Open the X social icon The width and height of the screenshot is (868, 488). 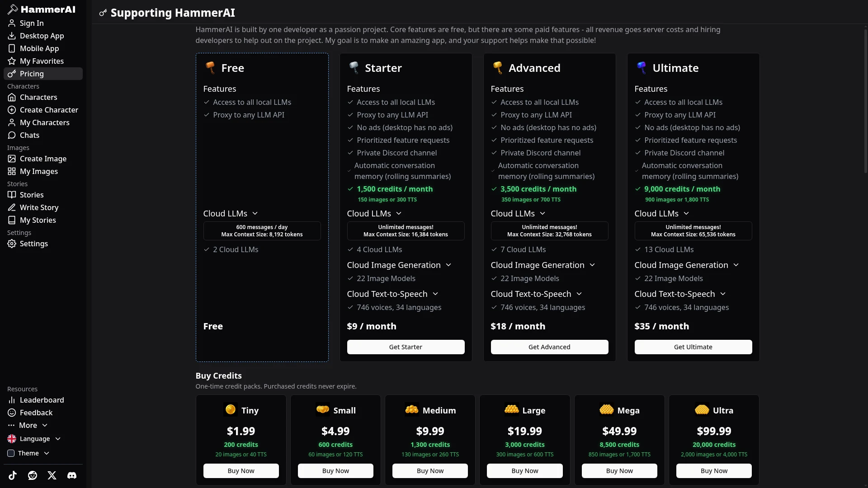[x=52, y=475]
